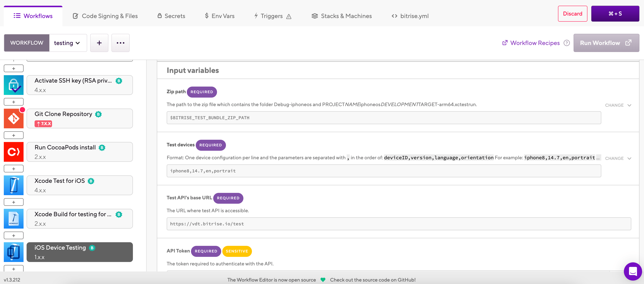644x284 pixels.
Task: Open the chat support widget
Action: coord(633,271)
